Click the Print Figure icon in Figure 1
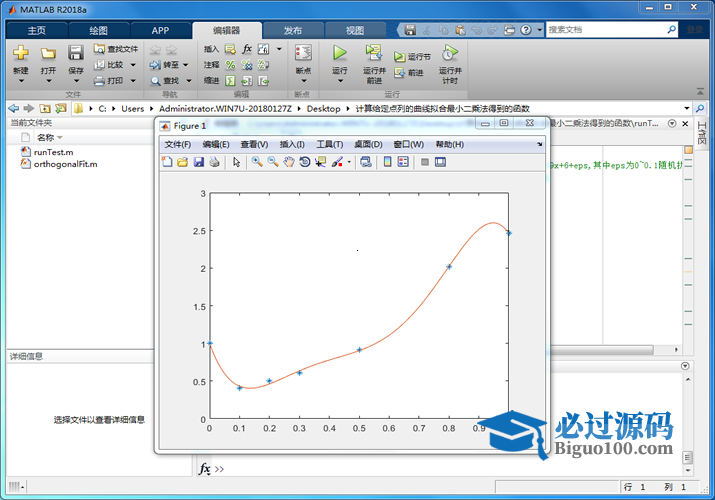Viewport: 715px width, 500px height. (x=215, y=162)
